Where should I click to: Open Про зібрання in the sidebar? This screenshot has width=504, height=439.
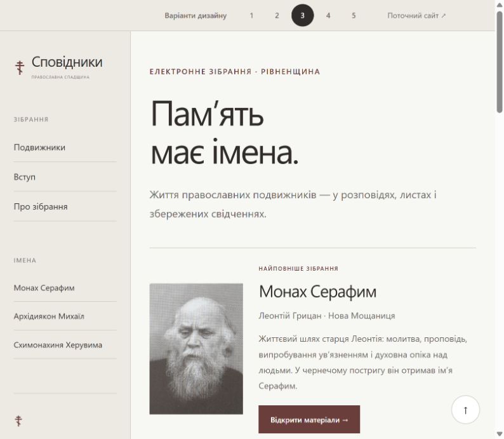(x=65, y=206)
